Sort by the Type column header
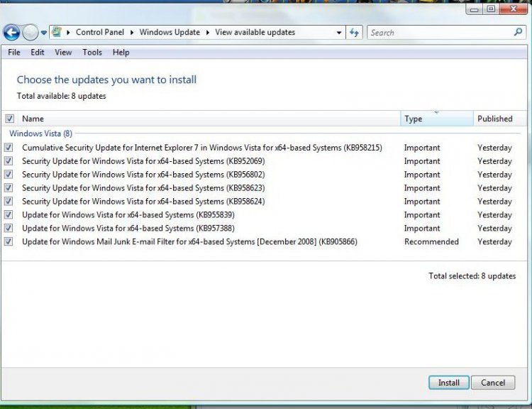The width and height of the screenshot is (532, 409). coord(437,119)
